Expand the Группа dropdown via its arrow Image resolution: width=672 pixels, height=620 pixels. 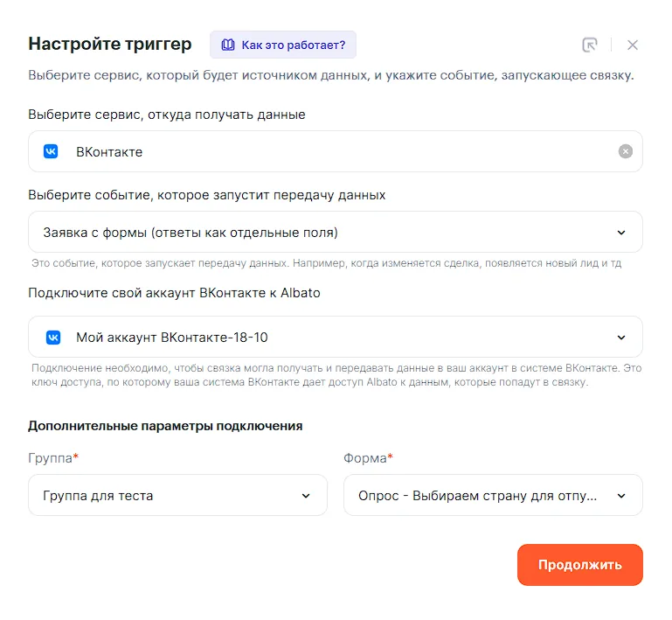point(306,496)
